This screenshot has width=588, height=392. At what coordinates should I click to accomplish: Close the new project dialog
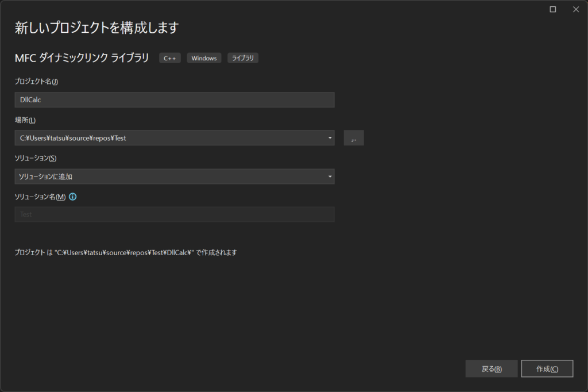click(575, 9)
